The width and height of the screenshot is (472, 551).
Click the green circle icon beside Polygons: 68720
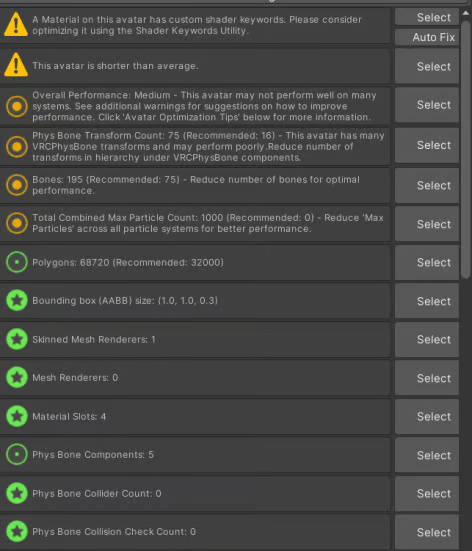[x=17, y=262]
